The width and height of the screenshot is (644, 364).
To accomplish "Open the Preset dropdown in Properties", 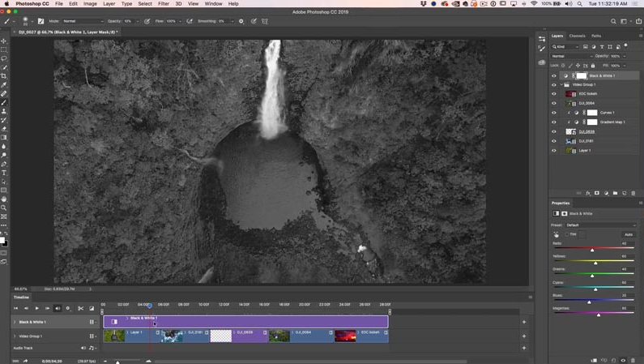I will pyautogui.click(x=600, y=225).
